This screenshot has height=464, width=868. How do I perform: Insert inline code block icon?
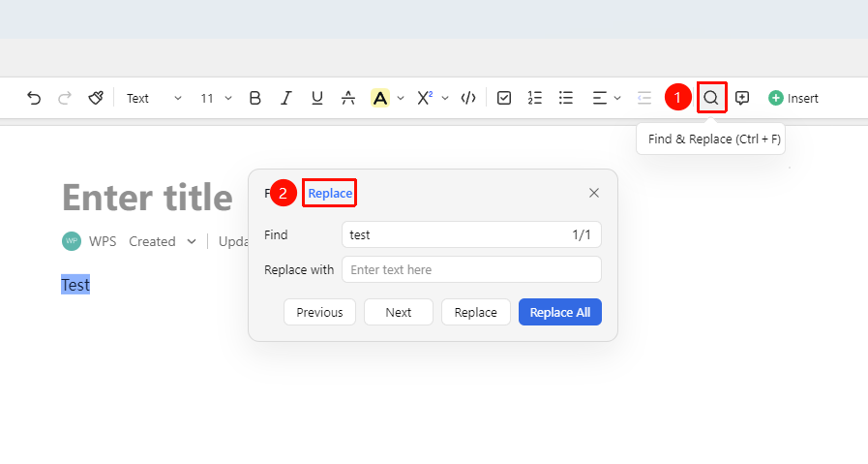coord(468,98)
